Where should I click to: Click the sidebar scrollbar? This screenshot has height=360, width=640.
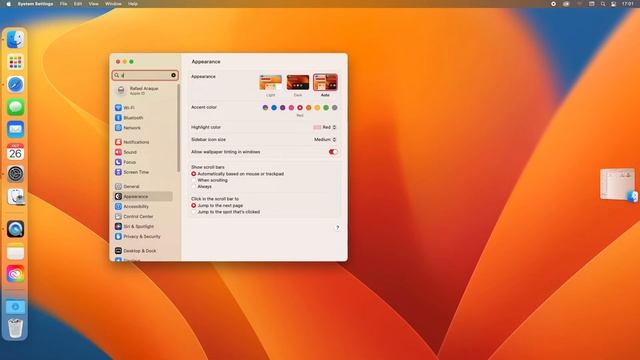click(178, 129)
